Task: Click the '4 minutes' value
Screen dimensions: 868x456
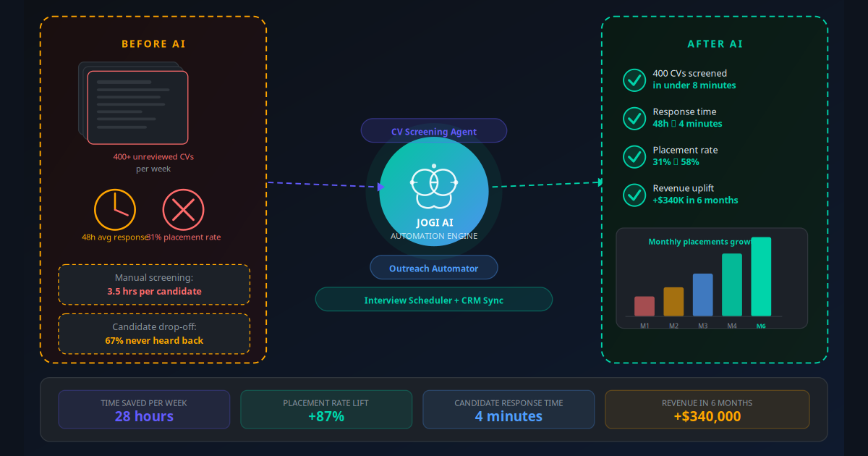Action: (509, 416)
